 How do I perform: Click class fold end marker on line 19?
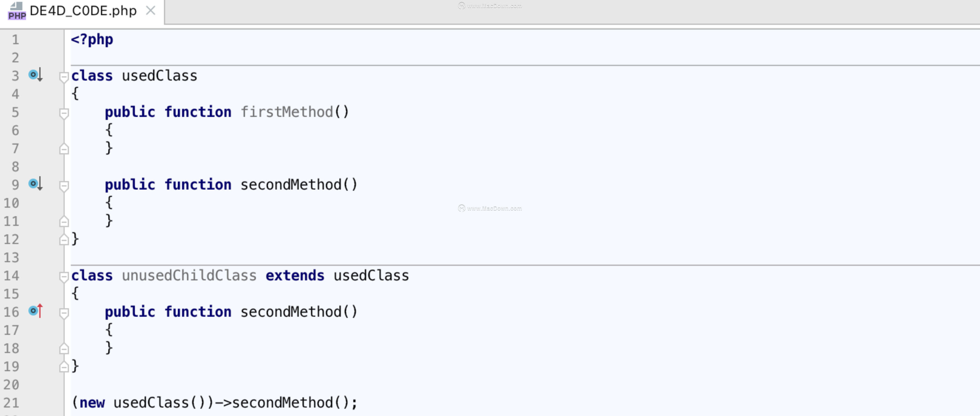[64, 367]
